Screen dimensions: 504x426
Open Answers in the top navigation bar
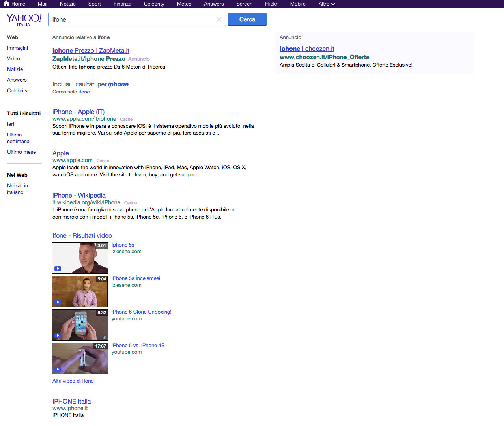point(214,4)
